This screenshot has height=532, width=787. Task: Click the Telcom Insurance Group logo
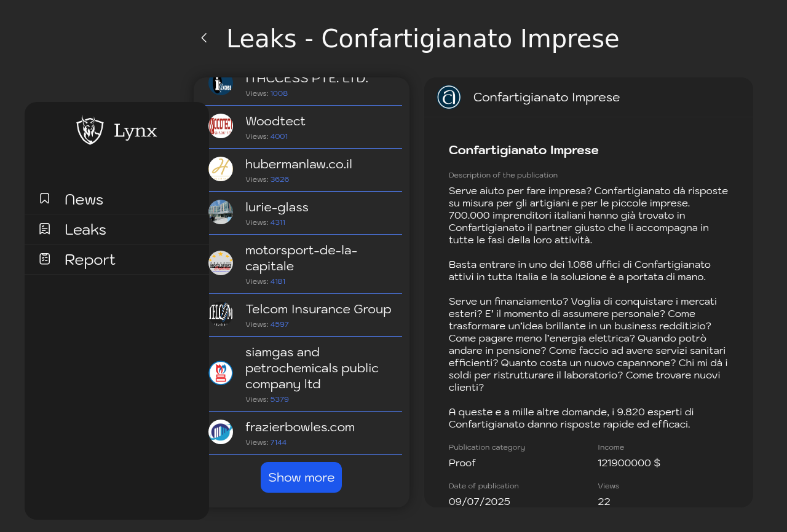click(x=221, y=314)
